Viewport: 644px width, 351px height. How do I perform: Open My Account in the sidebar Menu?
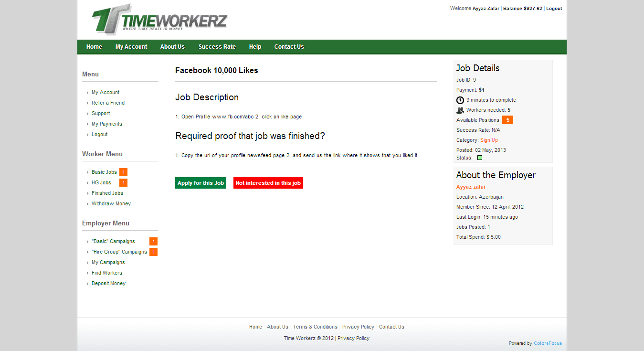click(106, 93)
